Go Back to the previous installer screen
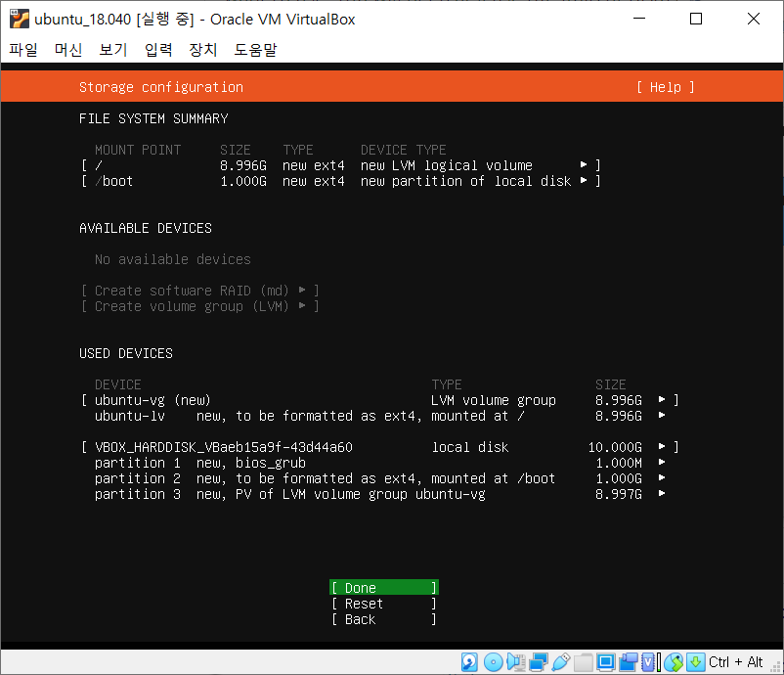The width and height of the screenshot is (784, 675). (x=384, y=619)
